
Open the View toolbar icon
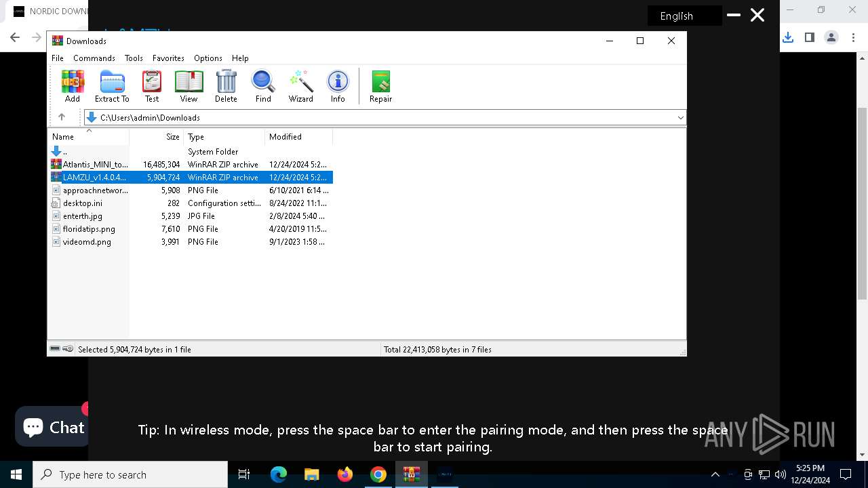tap(189, 86)
